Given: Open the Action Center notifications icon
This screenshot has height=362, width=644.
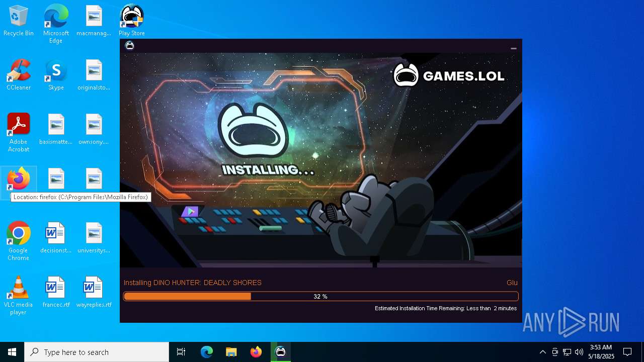Looking at the screenshot, I should (627, 352).
